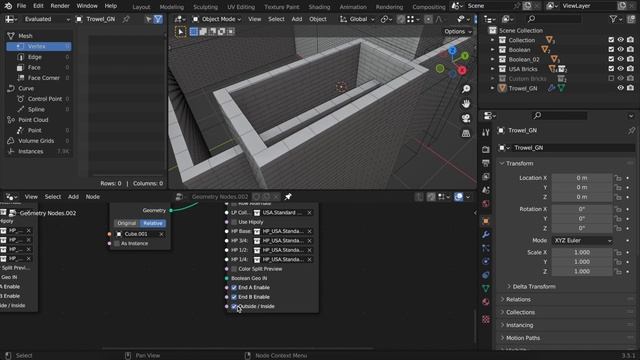Viewport: 640px width, 360px height.
Task: Open the Material properties tab icon
Action: [486, 302]
